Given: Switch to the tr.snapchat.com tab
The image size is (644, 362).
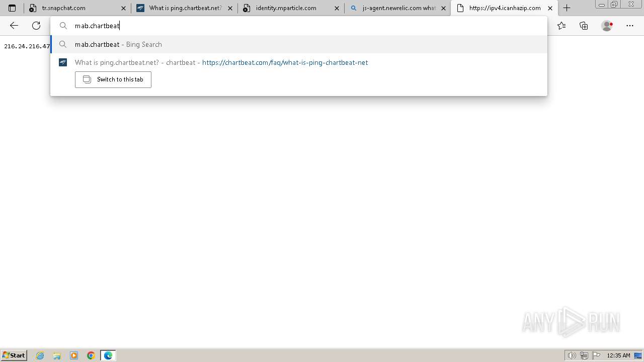Looking at the screenshot, I should (77, 8).
